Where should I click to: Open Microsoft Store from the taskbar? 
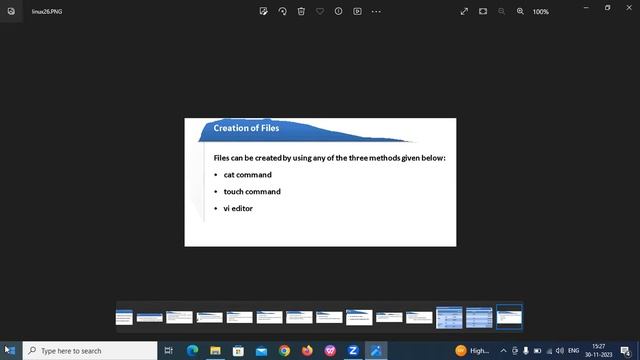coord(238,350)
